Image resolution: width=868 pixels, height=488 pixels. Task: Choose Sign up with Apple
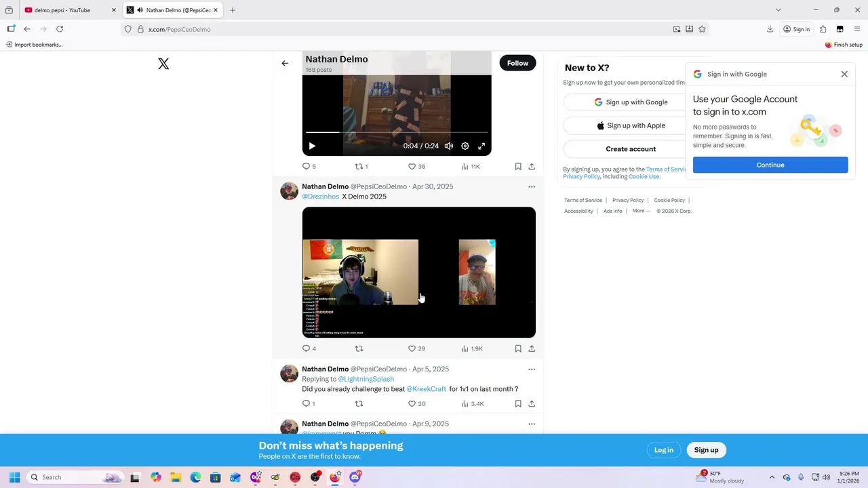[x=631, y=125]
